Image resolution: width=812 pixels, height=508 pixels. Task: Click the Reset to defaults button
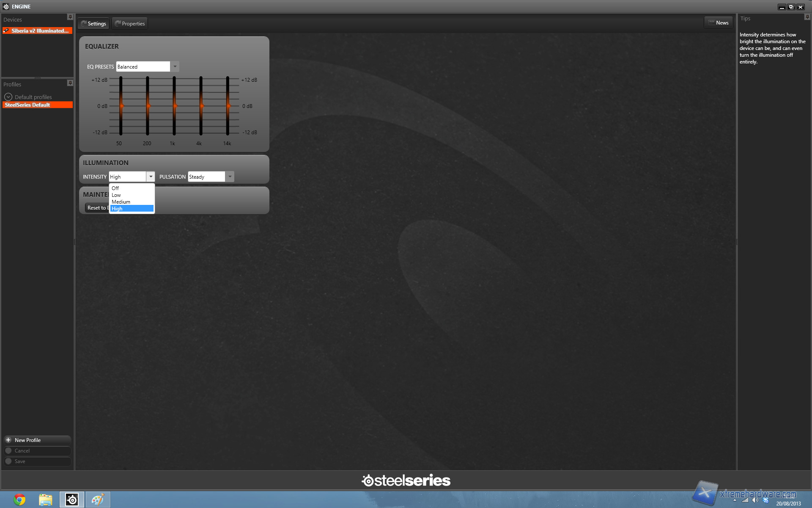pos(96,207)
